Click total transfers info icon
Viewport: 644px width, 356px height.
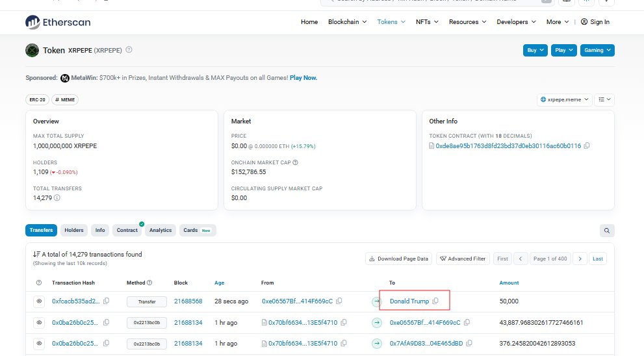(x=57, y=198)
